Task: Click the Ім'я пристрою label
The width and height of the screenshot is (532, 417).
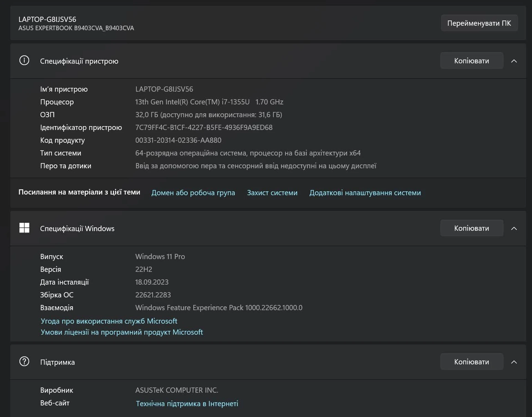Action: 64,89
